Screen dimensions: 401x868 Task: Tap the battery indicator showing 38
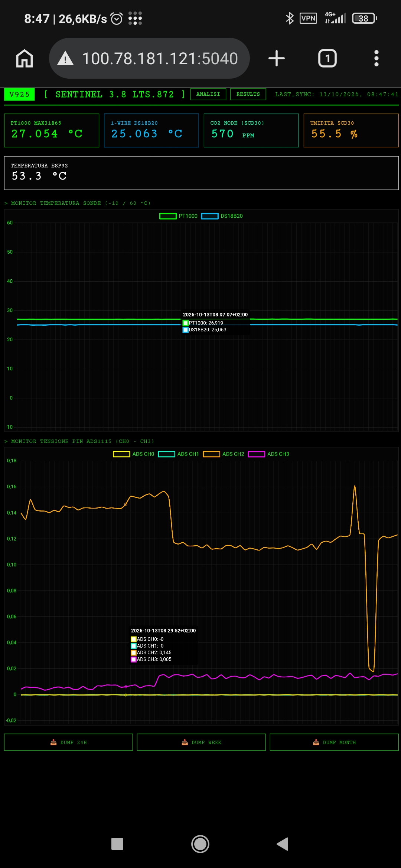click(x=364, y=18)
